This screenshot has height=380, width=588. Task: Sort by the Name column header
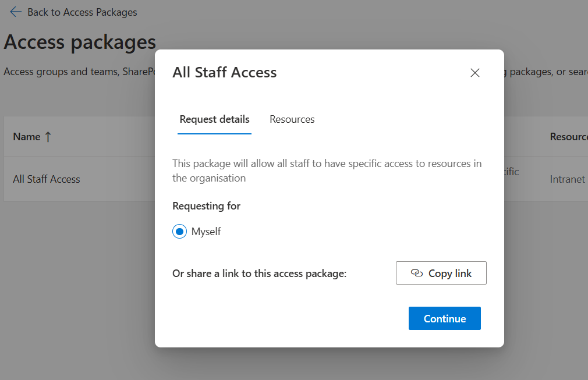point(27,137)
